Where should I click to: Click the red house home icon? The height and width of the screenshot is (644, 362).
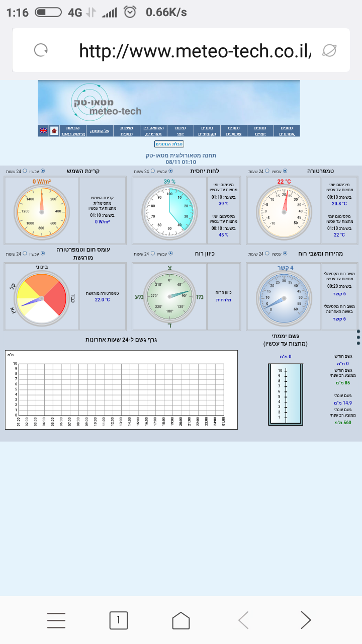(54, 131)
